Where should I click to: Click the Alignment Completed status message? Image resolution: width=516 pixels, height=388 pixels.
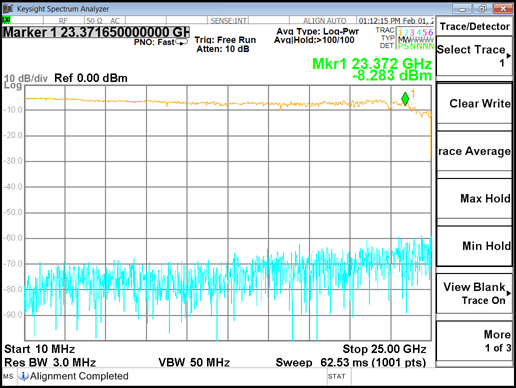pyautogui.click(x=79, y=376)
